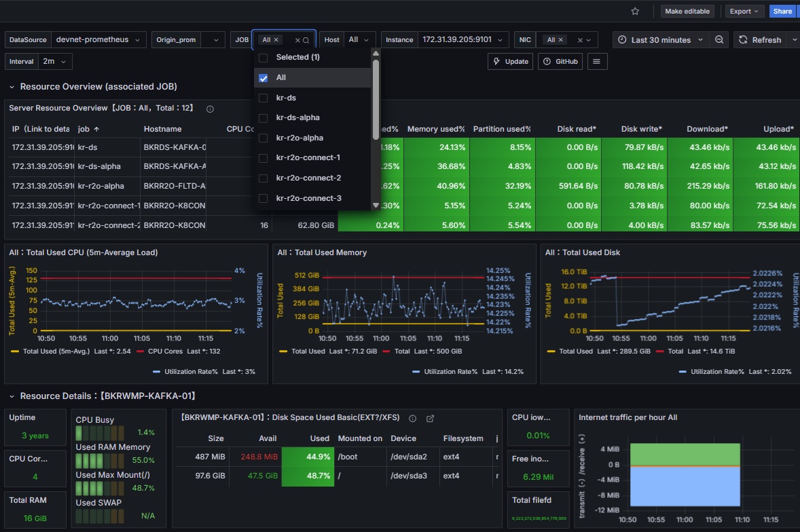Open DataSource devnet-prometheus dropdown
Image resolution: width=800 pixels, height=532 pixels.
98,40
